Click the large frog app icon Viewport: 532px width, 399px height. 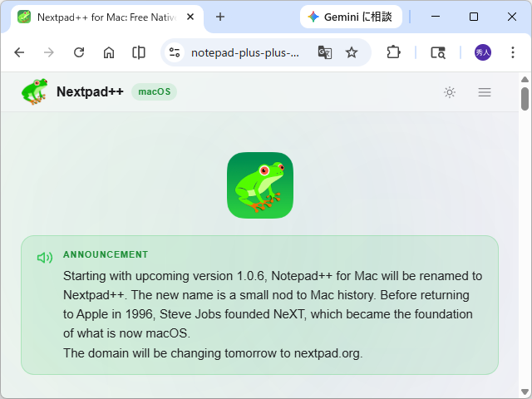tap(260, 185)
